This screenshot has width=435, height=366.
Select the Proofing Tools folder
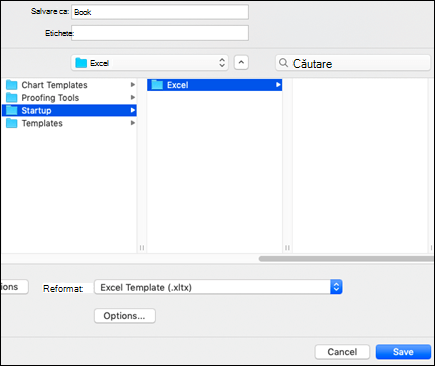click(69, 98)
